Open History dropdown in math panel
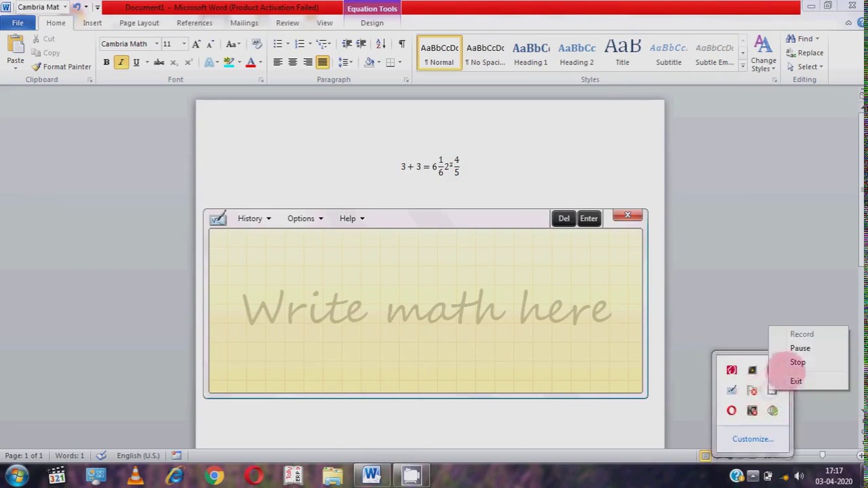 (254, 218)
